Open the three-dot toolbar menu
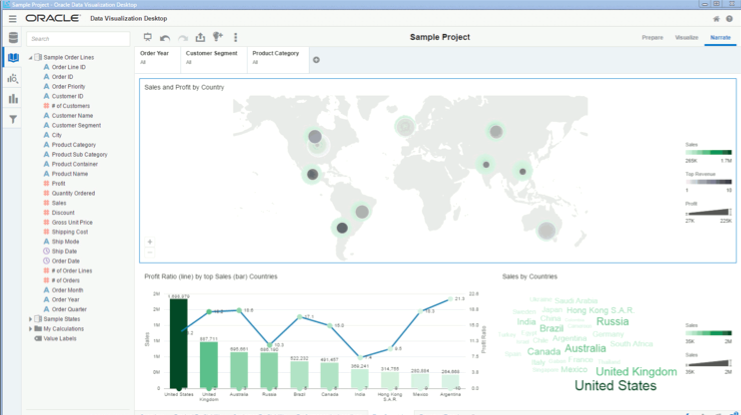 [x=235, y=37]
